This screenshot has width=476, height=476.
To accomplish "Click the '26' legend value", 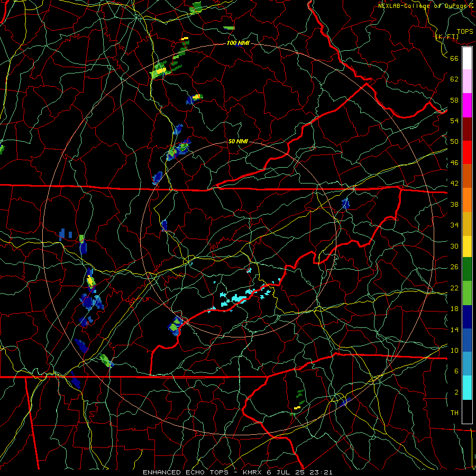I will (x=454, y=267).
